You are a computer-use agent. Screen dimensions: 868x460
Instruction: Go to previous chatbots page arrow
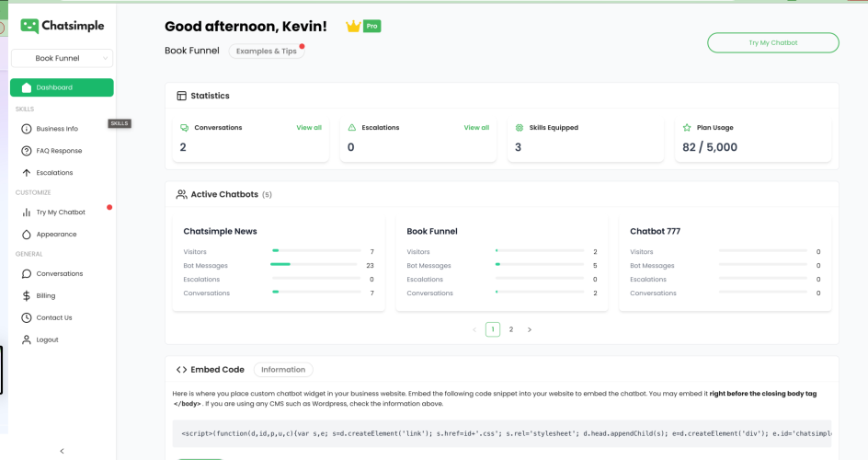474,329
